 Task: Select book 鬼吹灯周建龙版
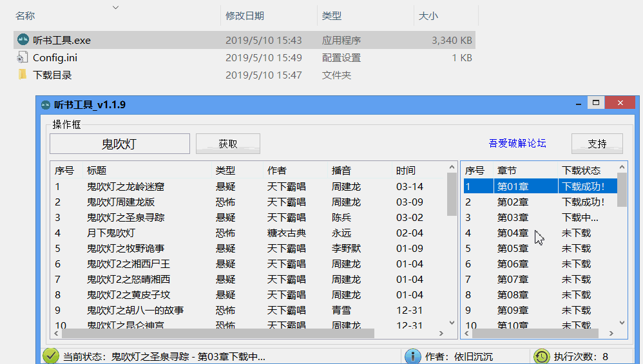[x=120, y=202]
